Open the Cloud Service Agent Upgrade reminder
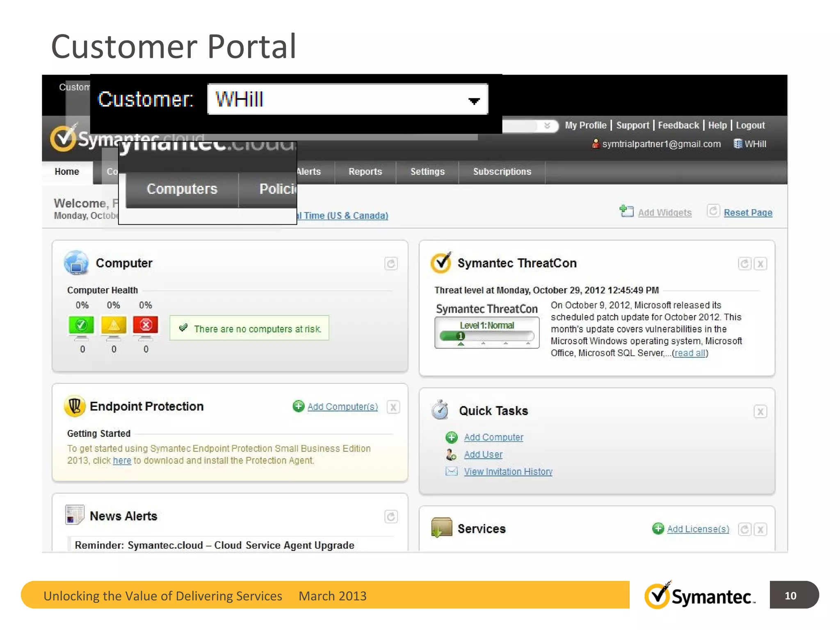This screenshot has width=840, height=630. click(x=215, y=545)
